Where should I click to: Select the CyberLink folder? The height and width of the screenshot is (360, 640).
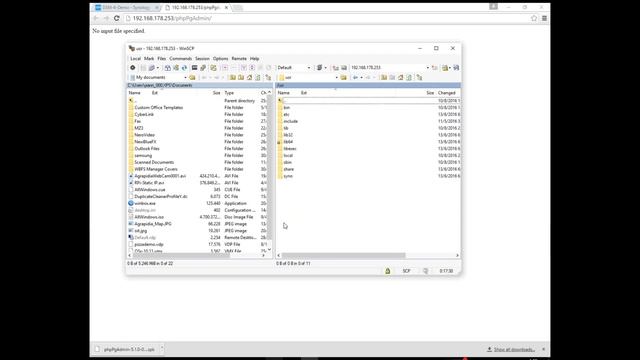(x=144, y=115)
